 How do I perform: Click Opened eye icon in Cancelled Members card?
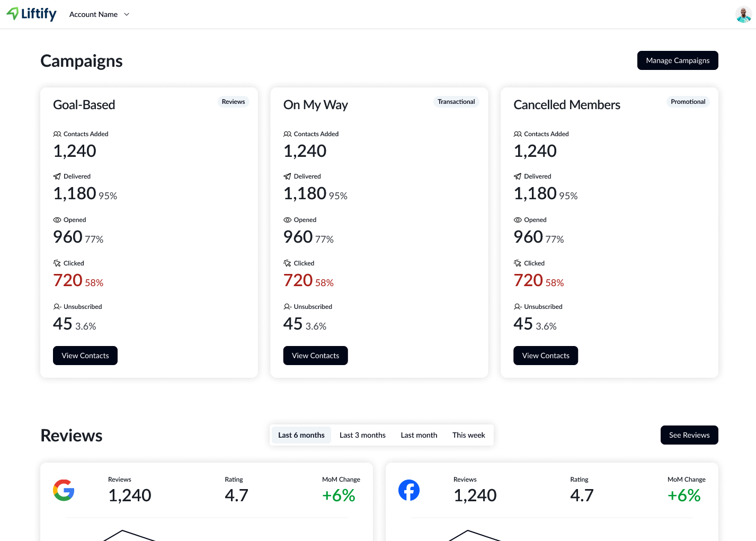[518, 220]
